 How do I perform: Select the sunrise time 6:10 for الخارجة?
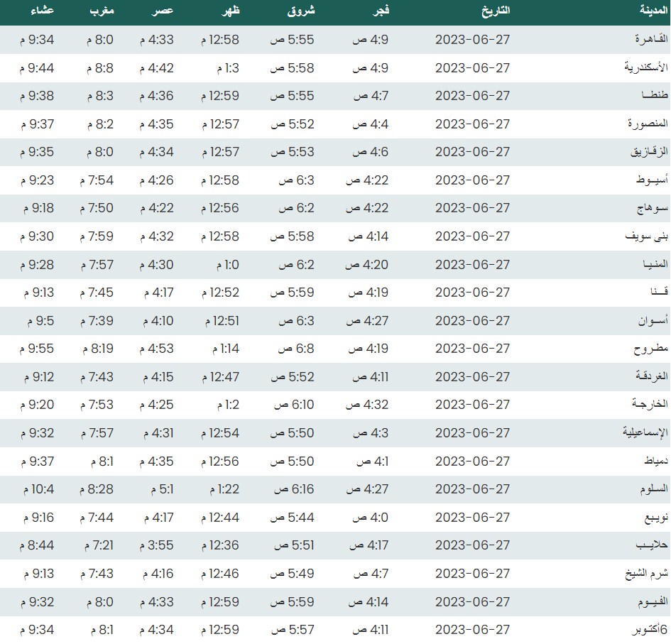tap(294, 405)
